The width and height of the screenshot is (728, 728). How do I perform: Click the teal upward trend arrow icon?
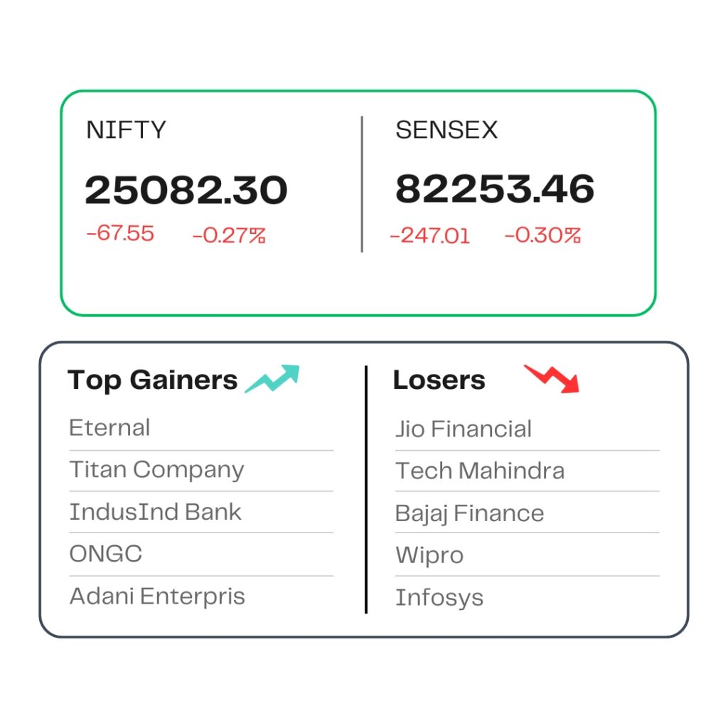272,379
